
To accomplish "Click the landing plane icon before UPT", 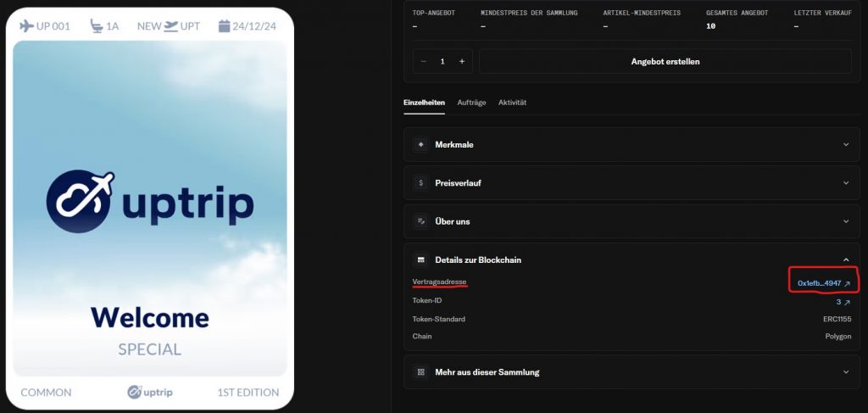I will point(171,26).
